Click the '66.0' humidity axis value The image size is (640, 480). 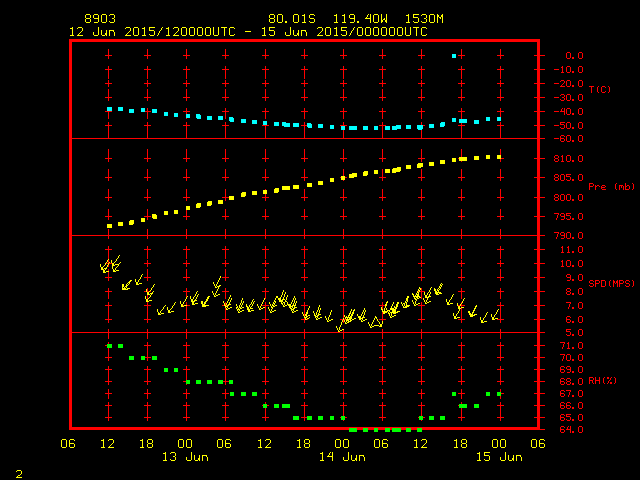coord(571,405)
